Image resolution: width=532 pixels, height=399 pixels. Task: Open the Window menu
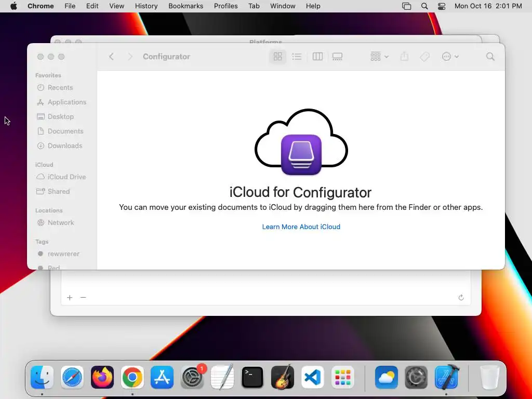click(283, 6)
